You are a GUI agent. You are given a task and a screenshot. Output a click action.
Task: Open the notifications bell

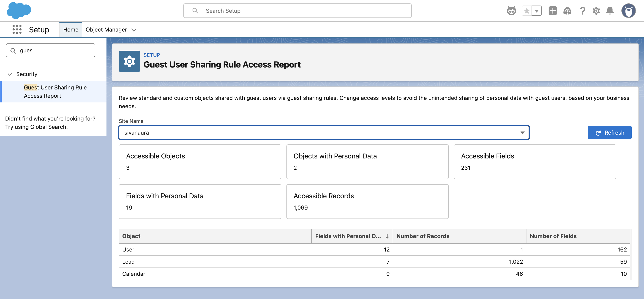[610, 11]
